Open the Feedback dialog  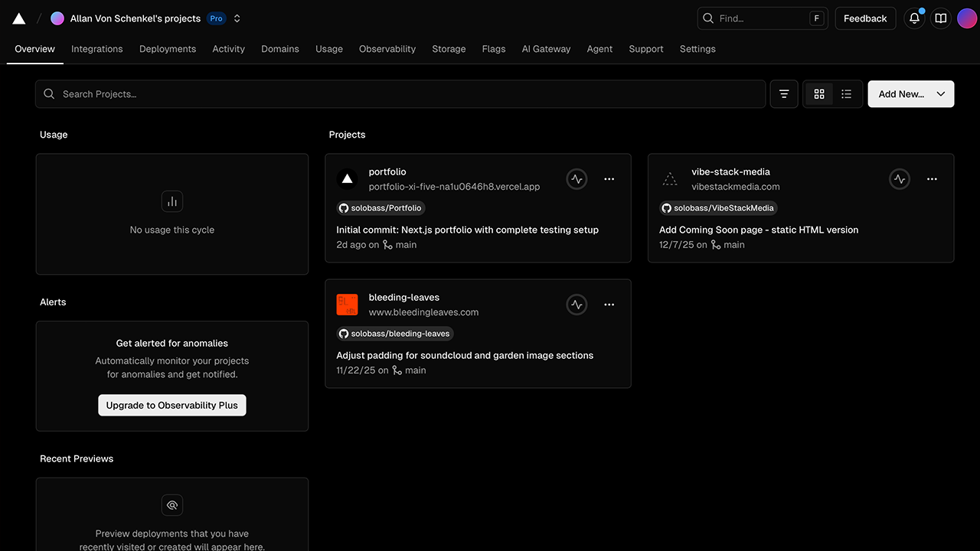tap(865, 18)
